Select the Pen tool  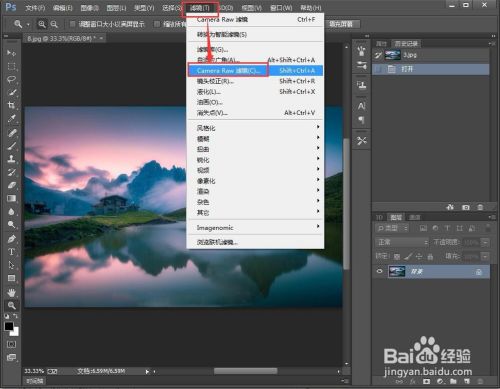11,239
